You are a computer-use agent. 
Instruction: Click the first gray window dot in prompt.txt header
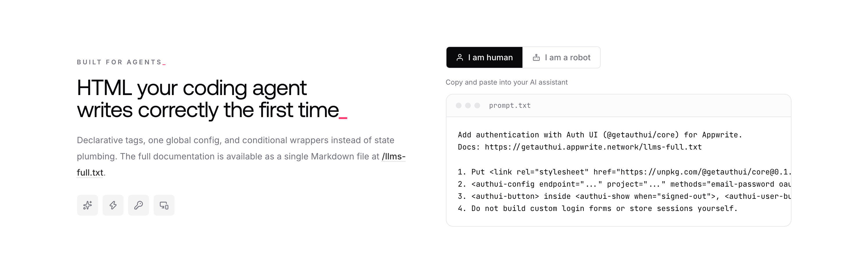[459, 105]
